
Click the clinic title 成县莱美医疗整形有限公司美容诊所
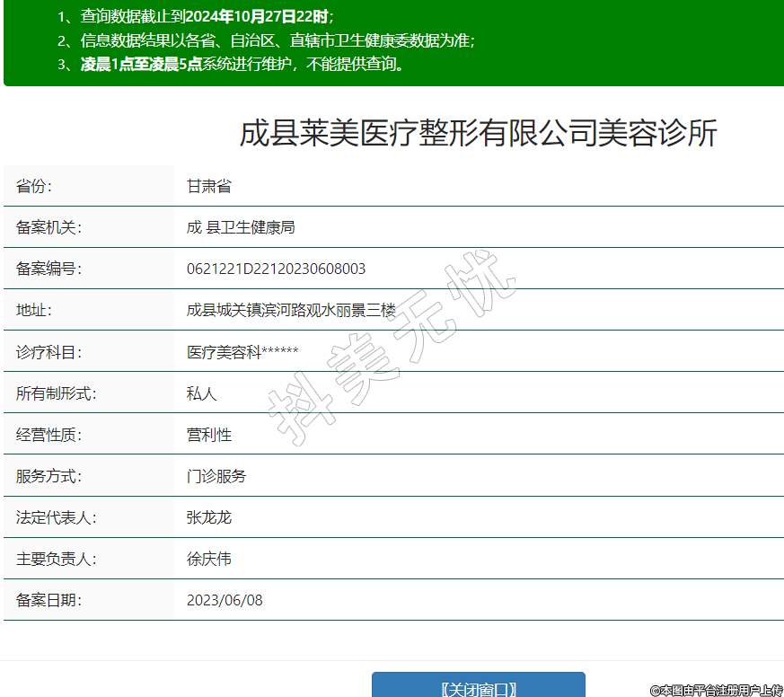tap(478, 134)
